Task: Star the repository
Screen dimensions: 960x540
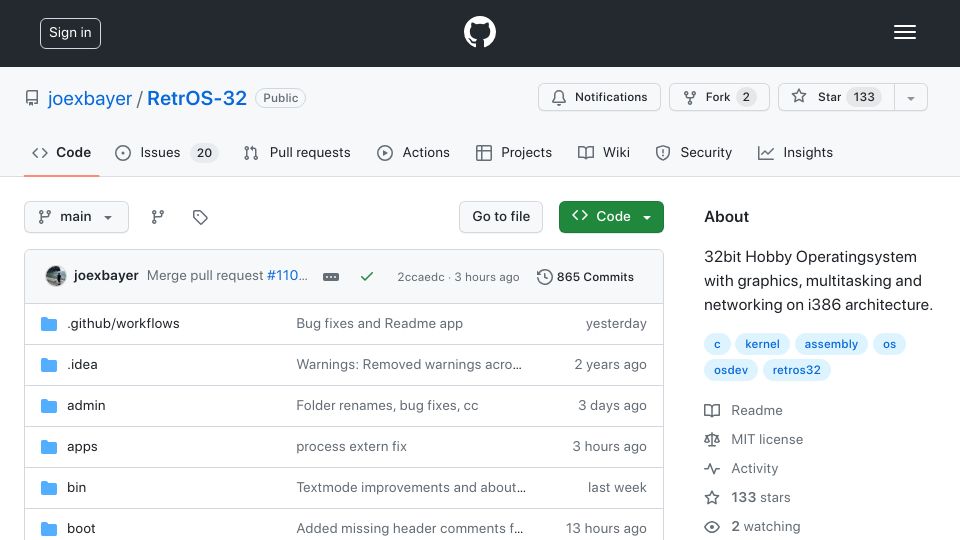Action: [836, 97]
